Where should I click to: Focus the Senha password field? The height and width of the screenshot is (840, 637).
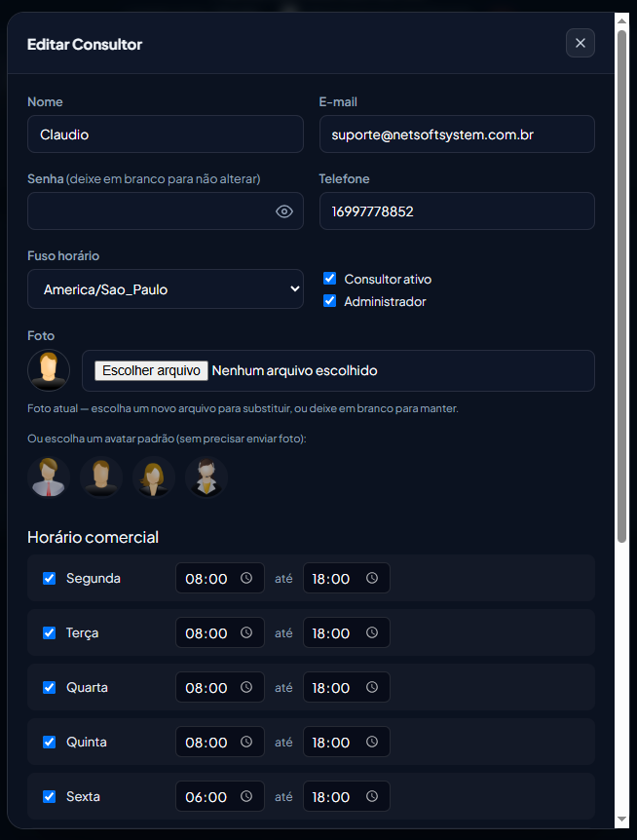pyautogui.click(x=166, y=211)
